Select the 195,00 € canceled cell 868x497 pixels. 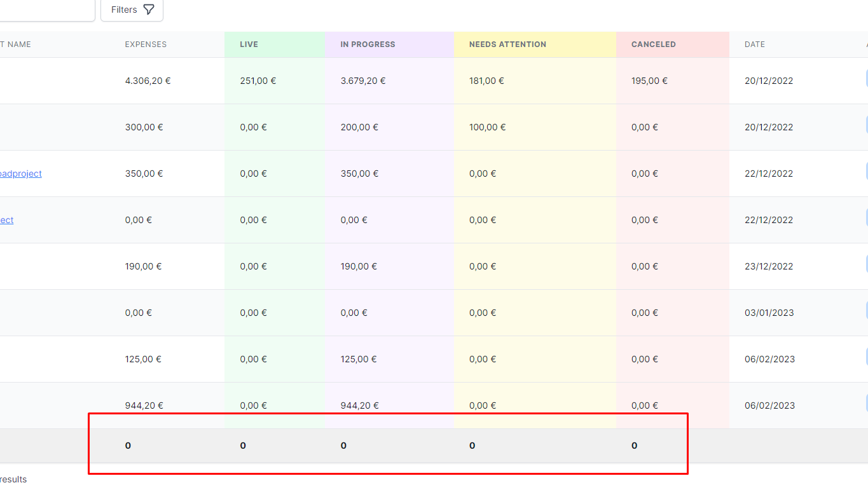point(649,81)
